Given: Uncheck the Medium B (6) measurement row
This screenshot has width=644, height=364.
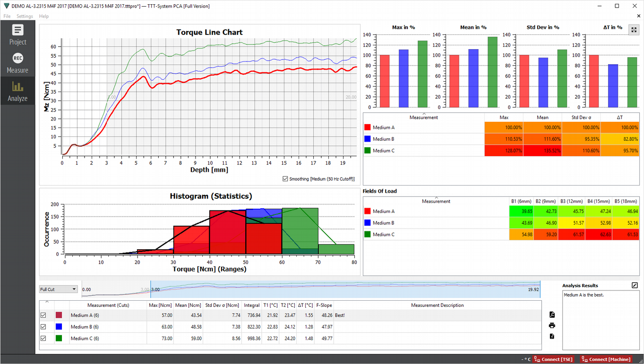Looking at the screenshot, I should point(43,326).
